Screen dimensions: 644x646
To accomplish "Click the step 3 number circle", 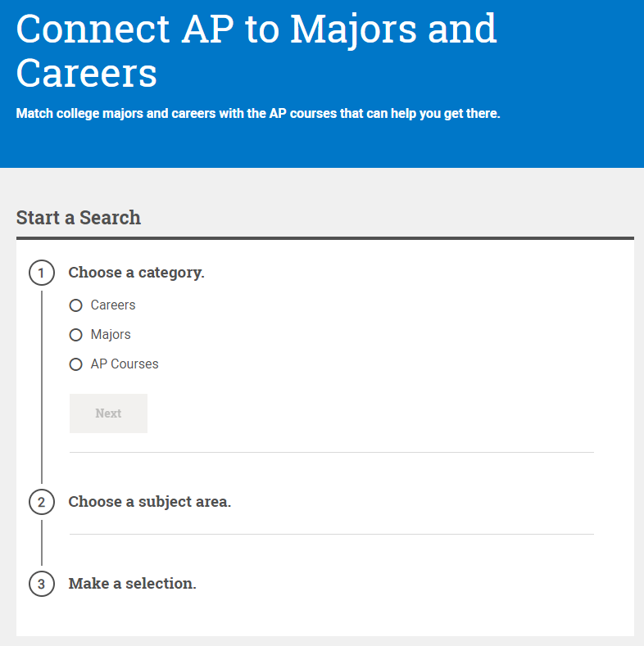I will click(x=42, y=584).
